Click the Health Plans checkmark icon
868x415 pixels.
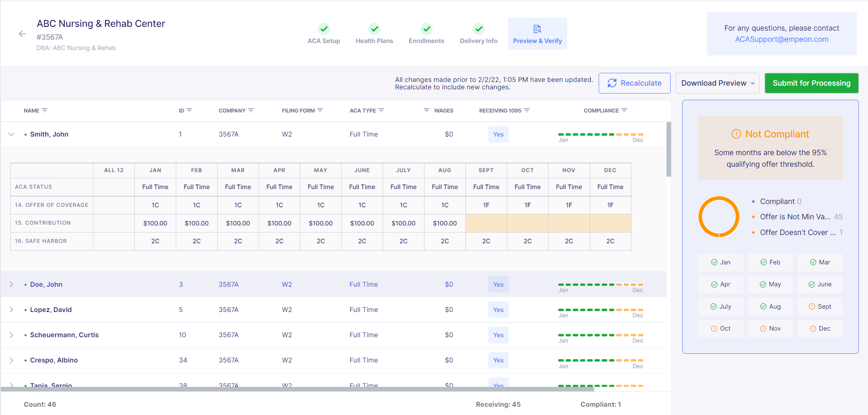[374, 29]
